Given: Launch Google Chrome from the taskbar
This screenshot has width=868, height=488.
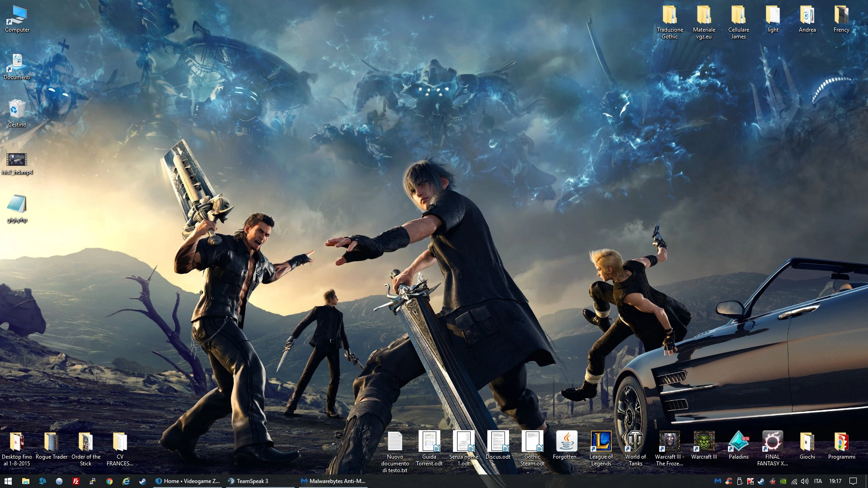Looking at the screenshot, I should point(109,481).
